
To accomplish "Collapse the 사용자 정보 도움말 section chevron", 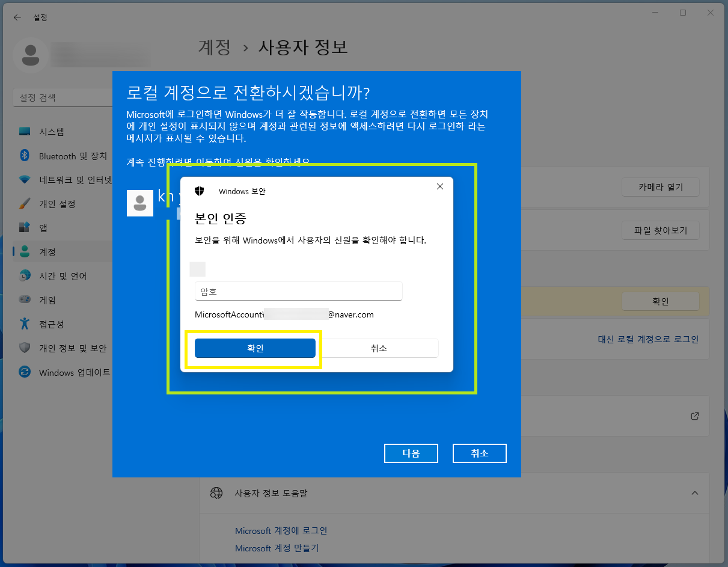I will [695, 493].
